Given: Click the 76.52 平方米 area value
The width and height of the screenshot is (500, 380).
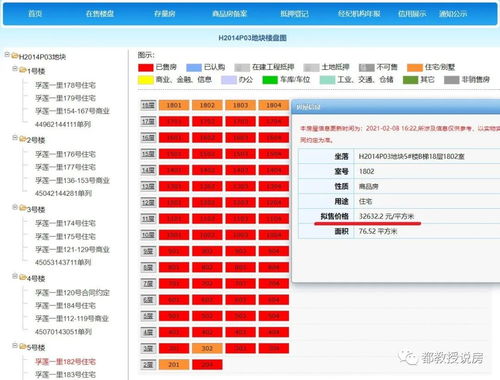Looking at the screenshot, I should [x=378, y=231].
